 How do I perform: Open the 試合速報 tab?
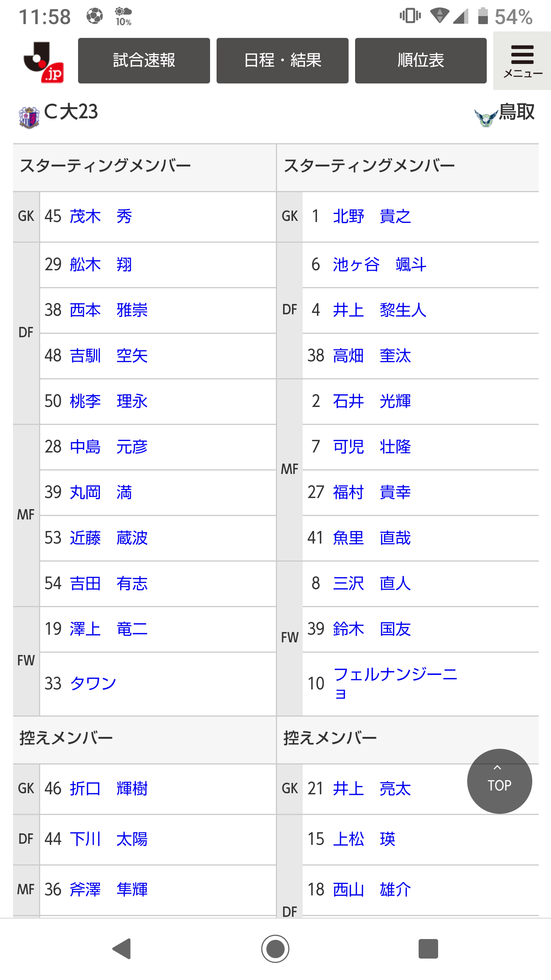[144, 60]
